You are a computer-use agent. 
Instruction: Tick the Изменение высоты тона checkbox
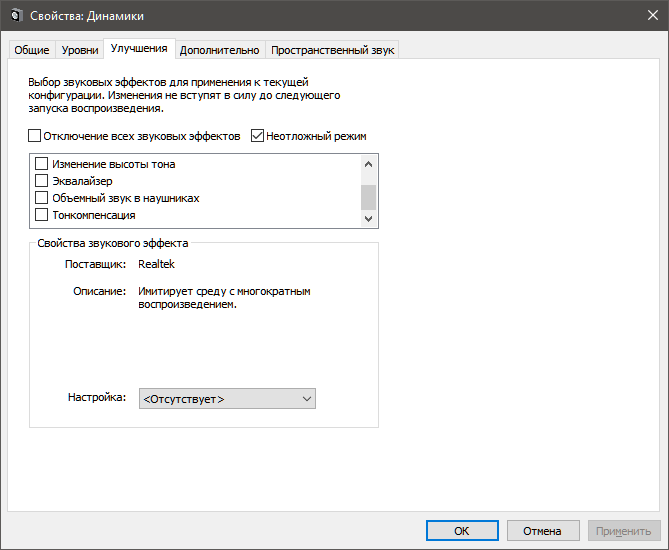coord(41,163)
